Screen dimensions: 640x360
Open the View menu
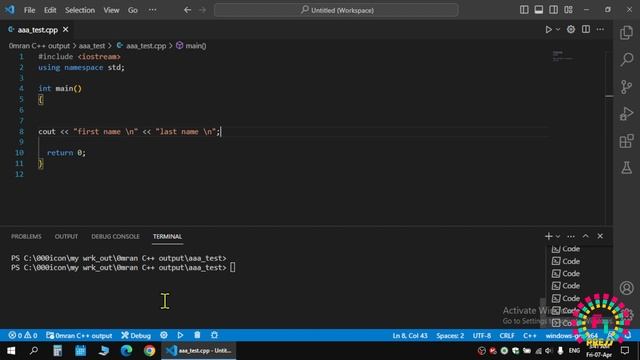coord(111,10)
